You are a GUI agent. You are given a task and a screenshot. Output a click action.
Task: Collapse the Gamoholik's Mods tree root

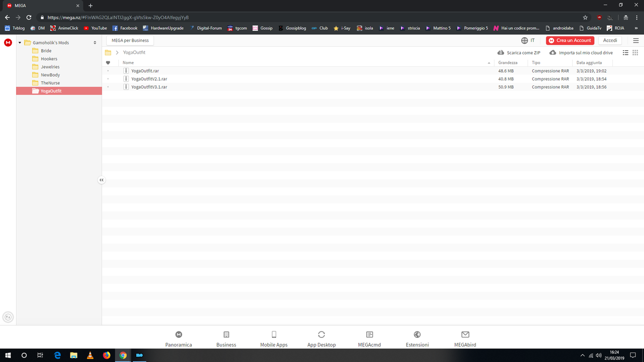[20, 43]
